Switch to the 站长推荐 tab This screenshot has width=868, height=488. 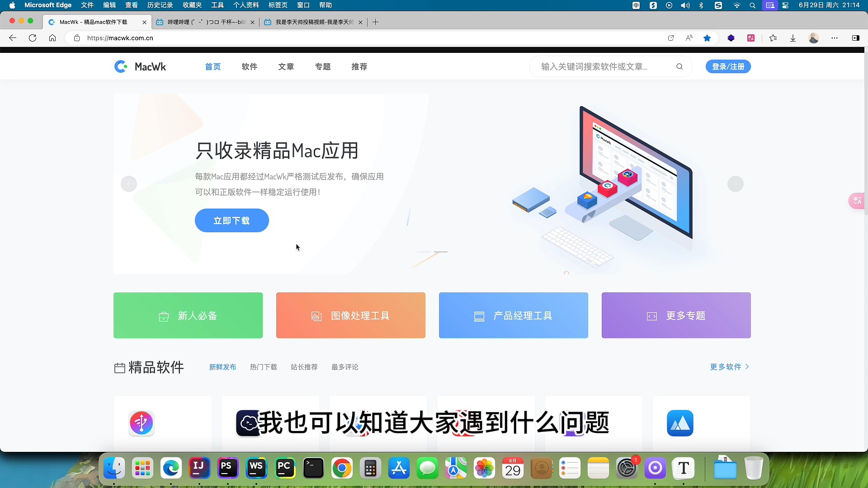click(304, 367)
